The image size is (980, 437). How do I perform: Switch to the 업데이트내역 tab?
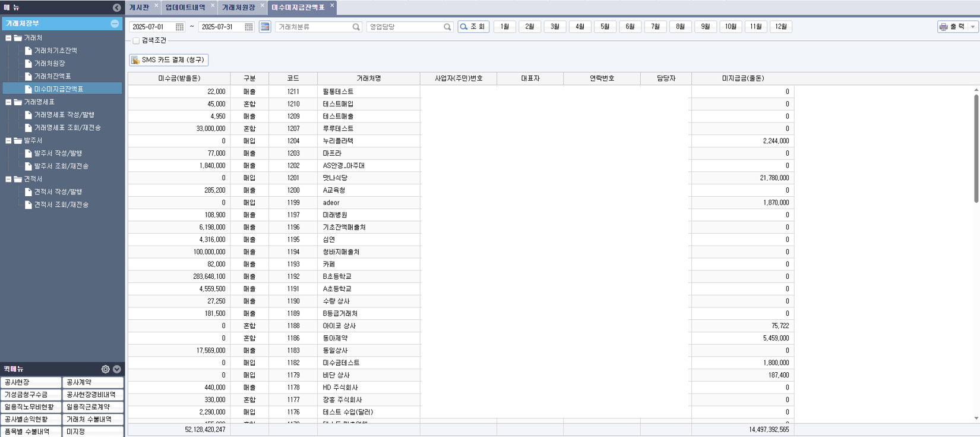tap(185, 8)
